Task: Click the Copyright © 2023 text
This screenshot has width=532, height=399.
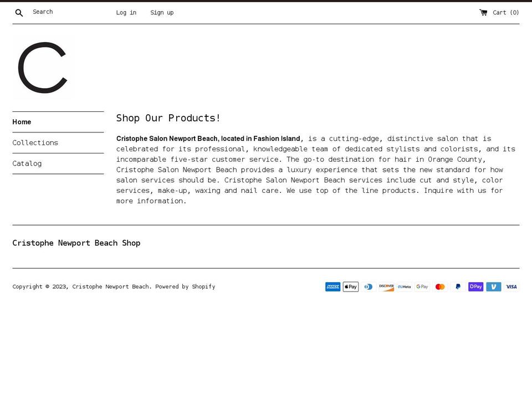Action: point(40,287)
